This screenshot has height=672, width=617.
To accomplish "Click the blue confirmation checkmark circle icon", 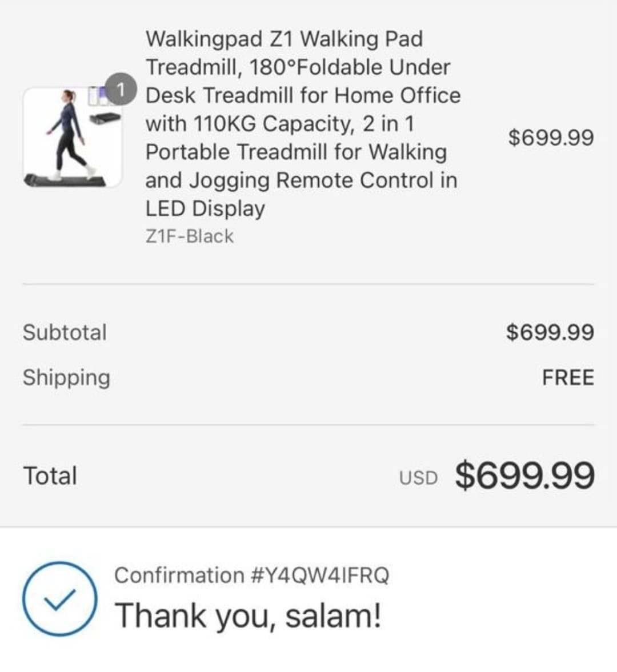I will tap(59, 598).
